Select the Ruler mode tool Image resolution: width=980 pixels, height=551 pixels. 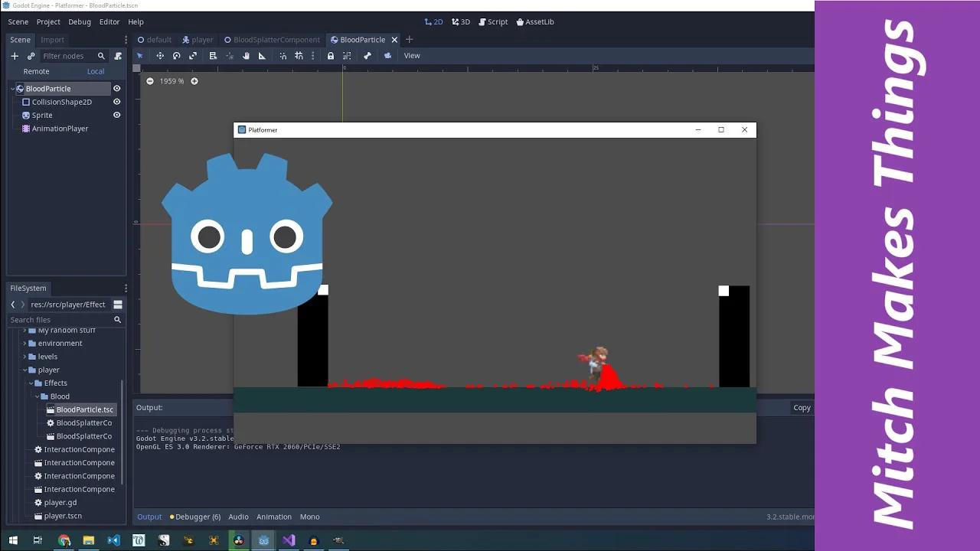click(263, 55)
